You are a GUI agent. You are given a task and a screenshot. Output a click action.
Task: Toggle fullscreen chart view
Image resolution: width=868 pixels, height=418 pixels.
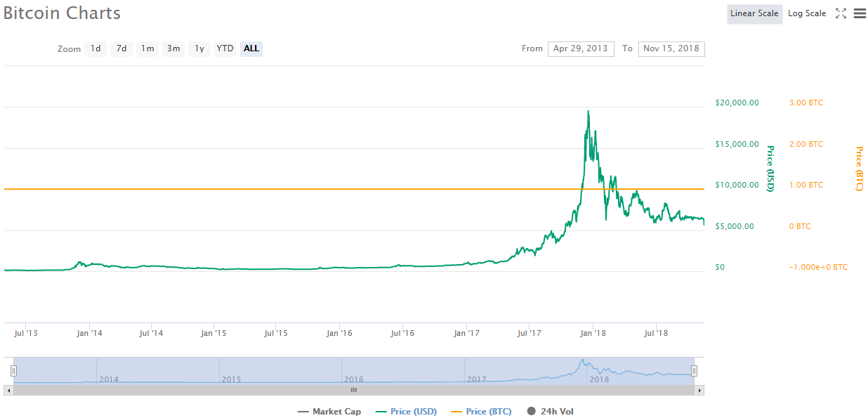pyautogui.click(x=841, y=13)
